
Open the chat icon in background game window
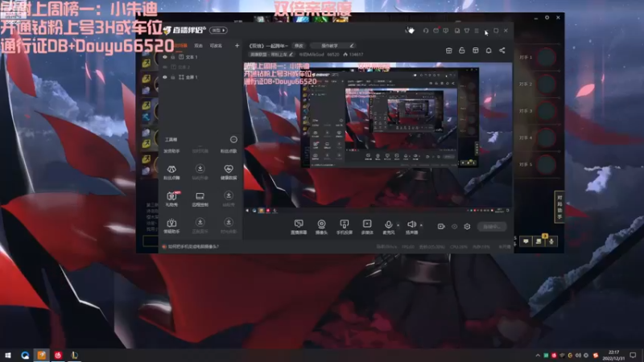pos(526,241)
